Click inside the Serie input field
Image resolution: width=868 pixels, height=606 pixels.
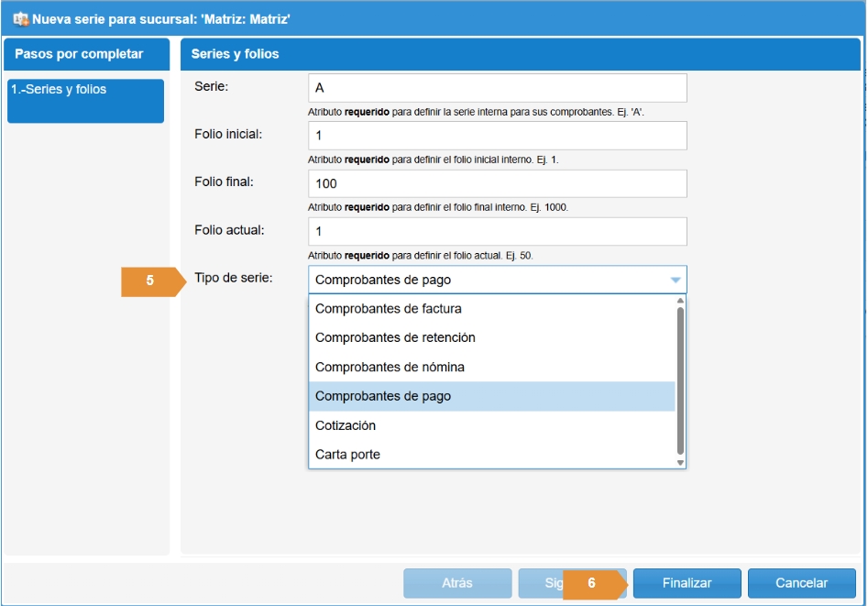(497, 88)
